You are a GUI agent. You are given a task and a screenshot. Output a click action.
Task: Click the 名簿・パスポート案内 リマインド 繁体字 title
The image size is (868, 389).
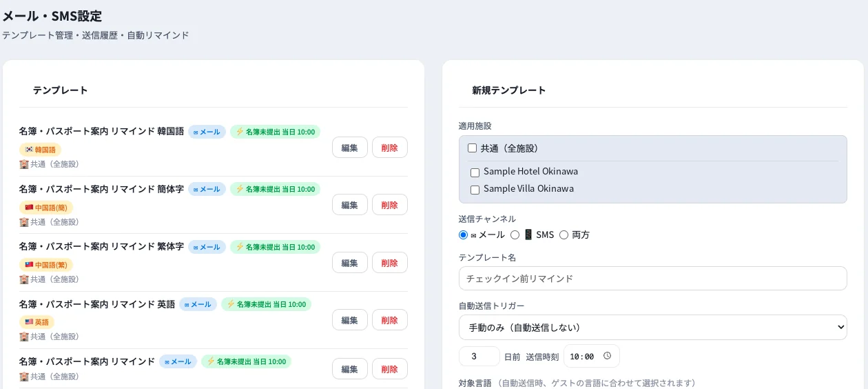point(101,246)
